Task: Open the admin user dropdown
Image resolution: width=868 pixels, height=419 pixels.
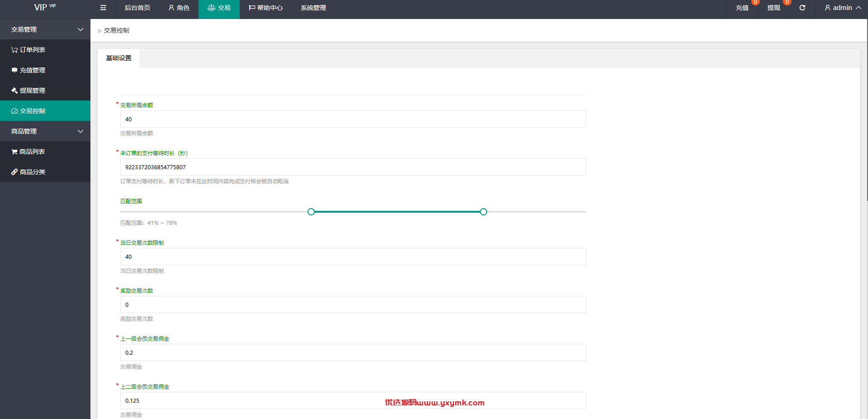Action: tap(843, 8)
